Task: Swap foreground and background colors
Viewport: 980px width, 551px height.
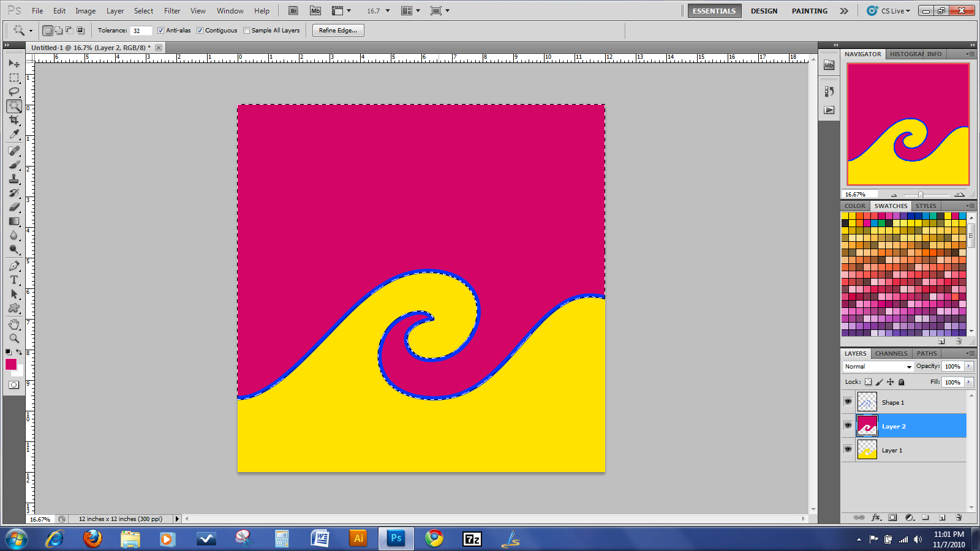Action: point(19,352)
